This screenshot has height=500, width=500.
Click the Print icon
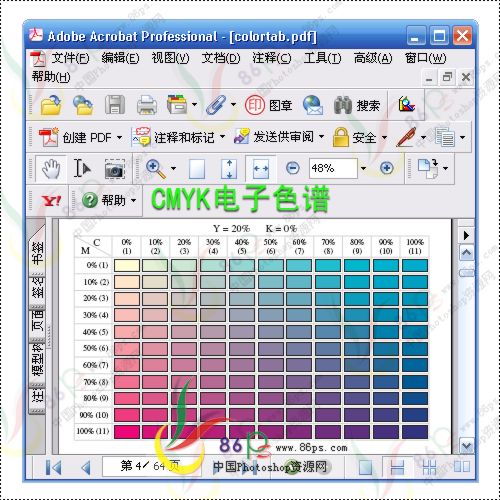click(147, 105)
